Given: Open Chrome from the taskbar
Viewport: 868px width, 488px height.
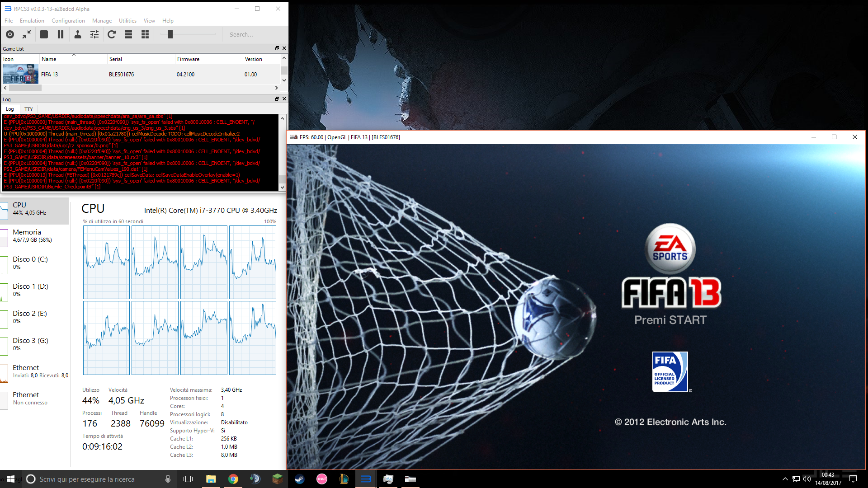Looking at the screenshot, I should pyautogui.click(x=233, y=479).
